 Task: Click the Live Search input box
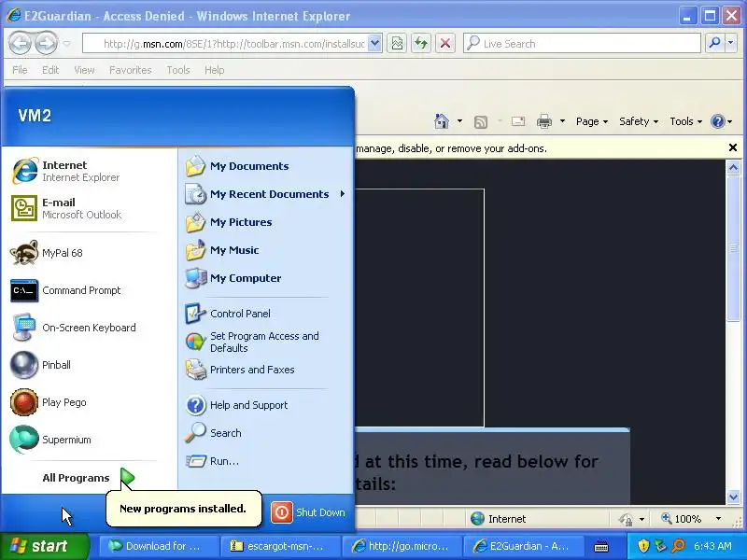(582, 43)
